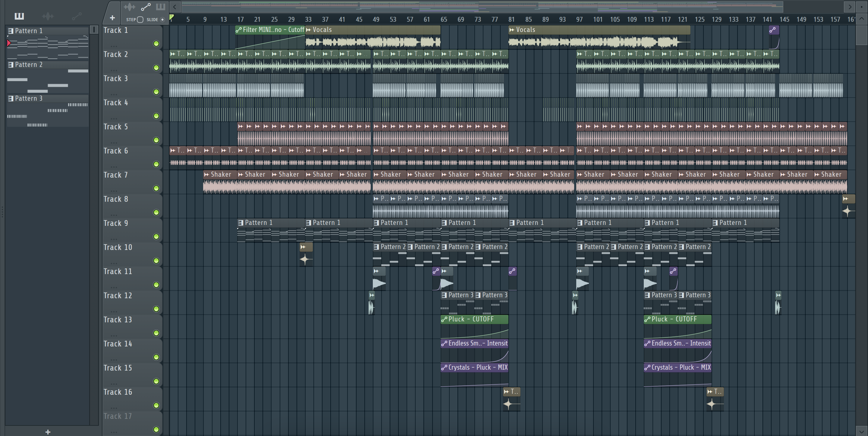Click the plus button above Track 1
Screen dimensions: 868x436
tap(112, 18)
